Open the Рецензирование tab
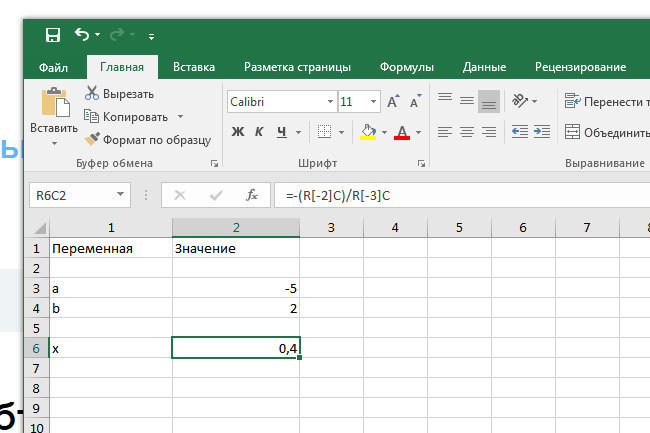The image size is (650, 433). pos(580,67)
